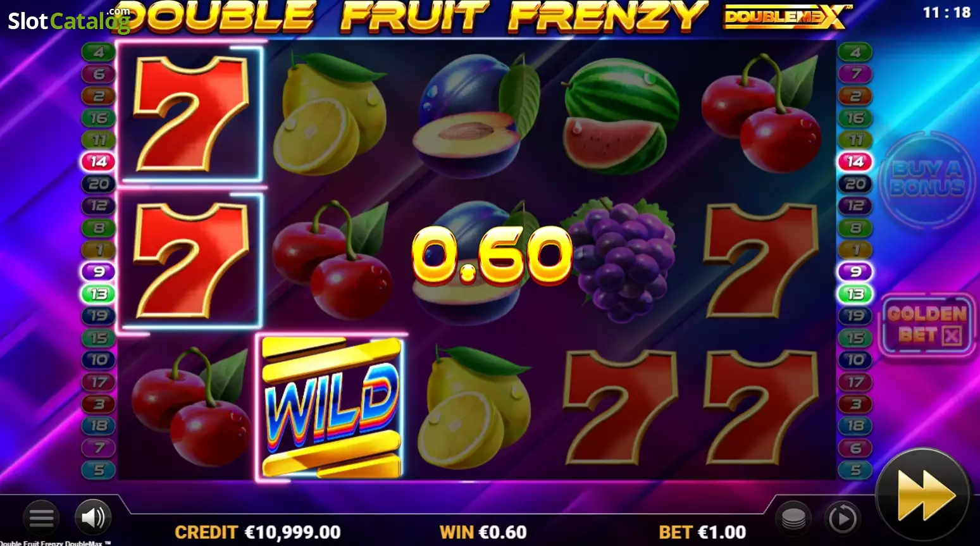Select payline 13 on the left

click(98, 294)
